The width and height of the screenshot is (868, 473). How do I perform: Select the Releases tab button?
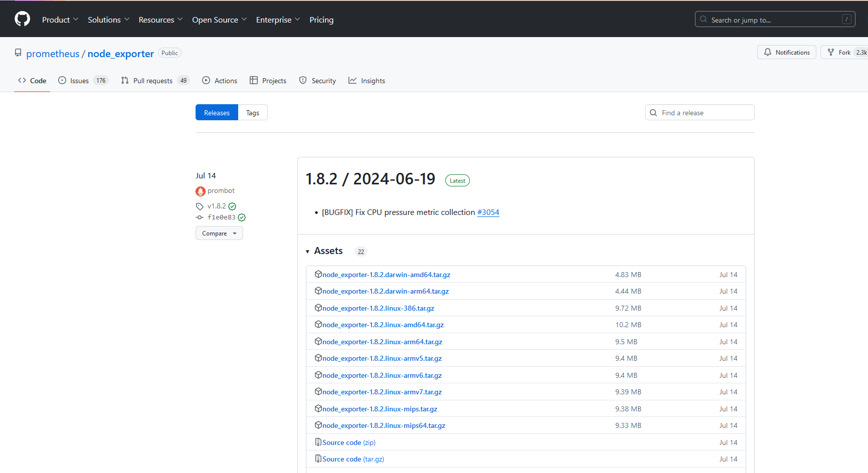(217, 113)
